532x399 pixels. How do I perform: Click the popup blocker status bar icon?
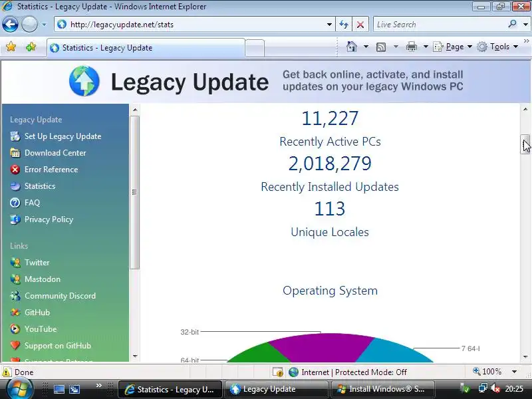coord(278,372)
